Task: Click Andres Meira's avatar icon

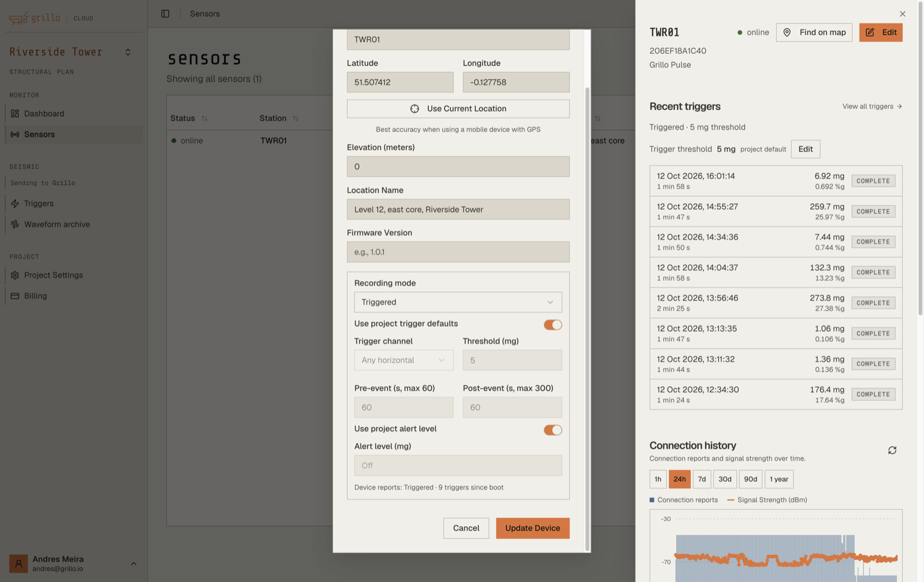Action: point(18,564)
